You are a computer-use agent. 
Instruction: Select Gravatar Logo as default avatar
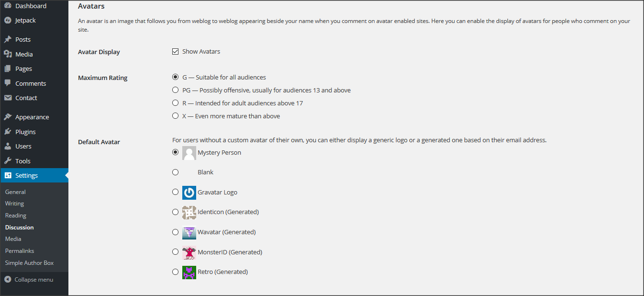pos(176,192)
